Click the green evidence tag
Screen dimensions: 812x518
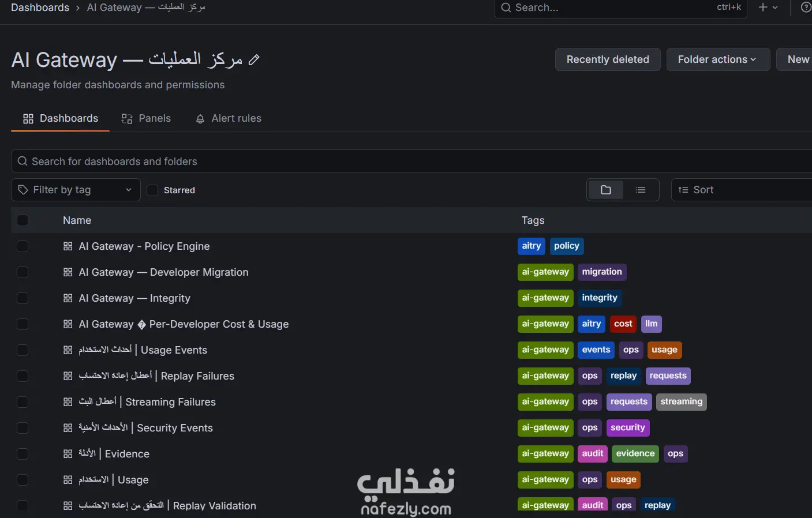tap(635, 454)
